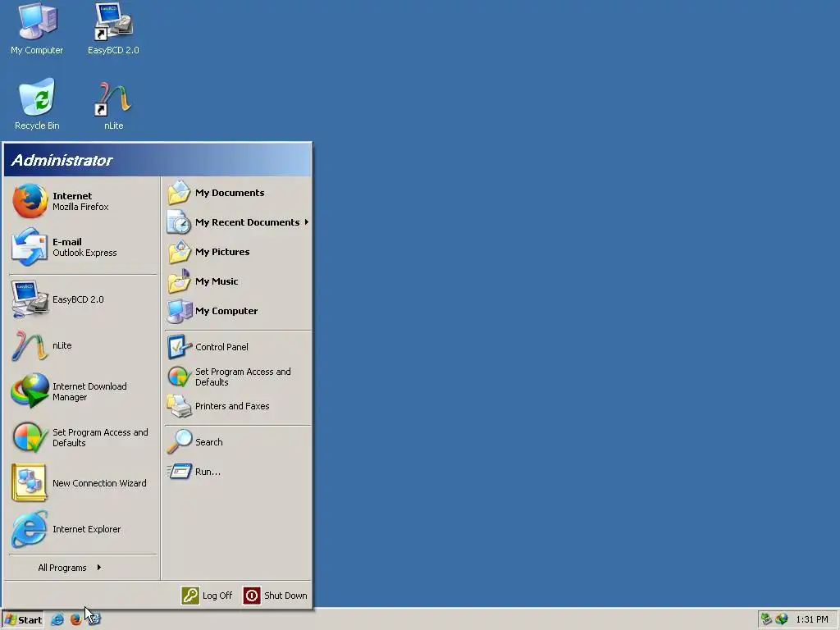840x630 pixels.
Task: Launch nLite from the Start menu
Action: click(83, 345)
